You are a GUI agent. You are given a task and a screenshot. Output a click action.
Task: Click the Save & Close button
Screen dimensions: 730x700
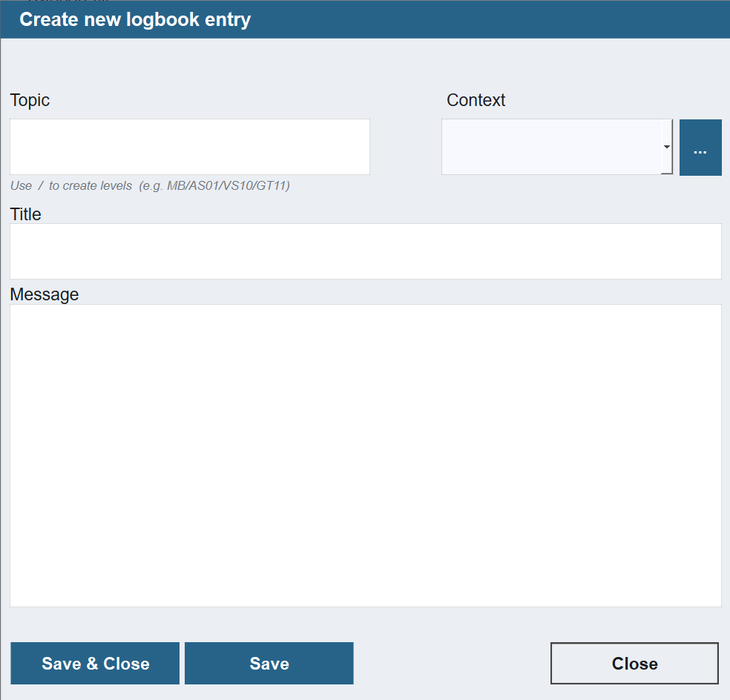pos(95,663)
